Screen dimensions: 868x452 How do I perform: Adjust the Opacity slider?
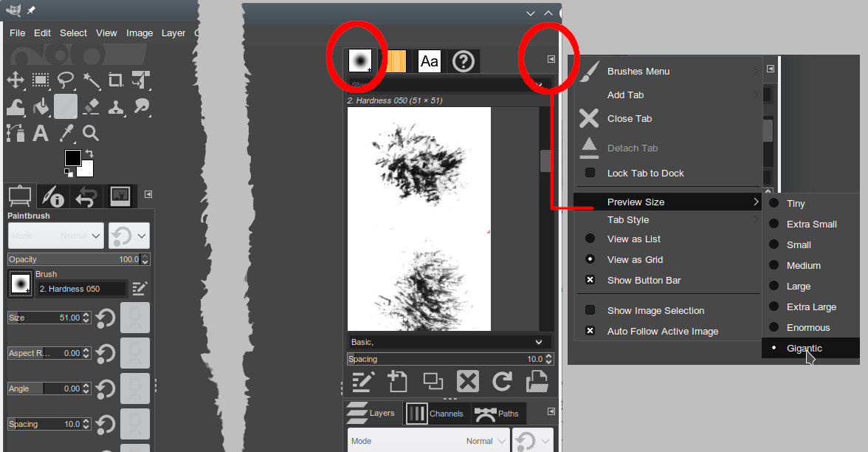(74, 259)
